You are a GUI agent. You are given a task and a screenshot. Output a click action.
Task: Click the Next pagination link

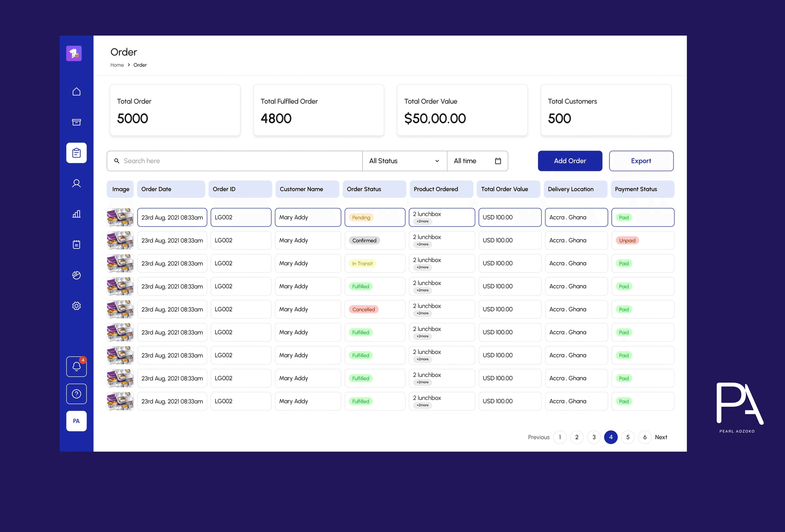[661, 437]
